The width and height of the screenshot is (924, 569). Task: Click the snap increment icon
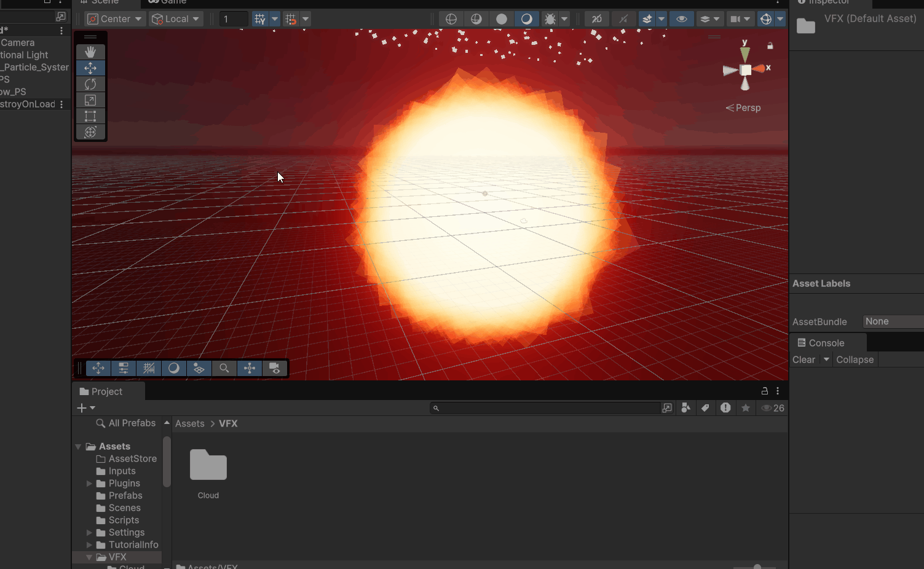click(291, 19)
